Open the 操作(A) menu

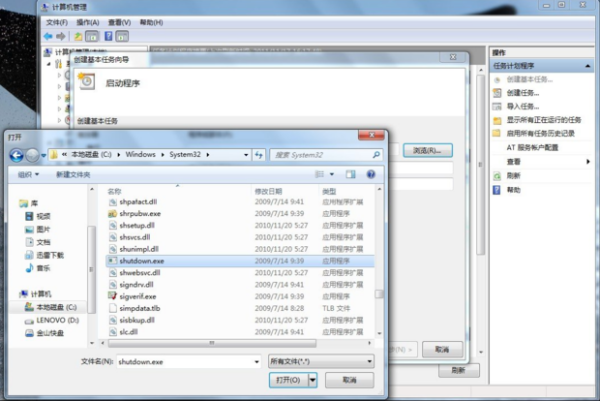88,23
